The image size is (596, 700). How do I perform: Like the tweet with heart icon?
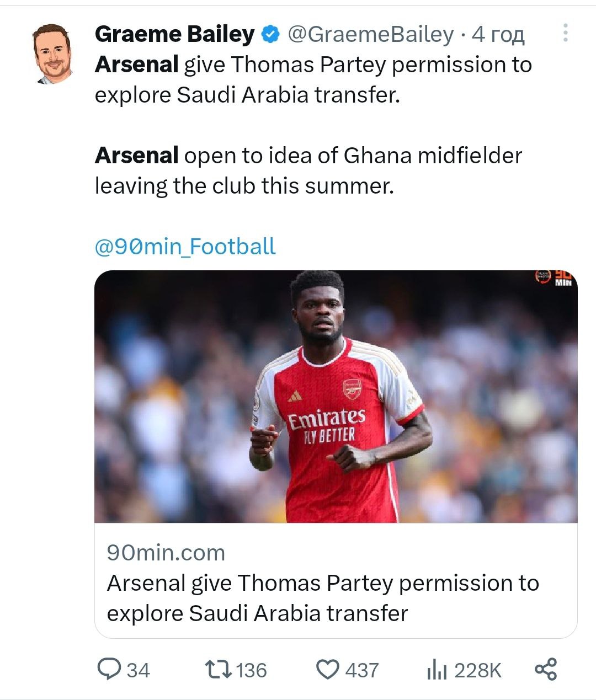point(327,670)
